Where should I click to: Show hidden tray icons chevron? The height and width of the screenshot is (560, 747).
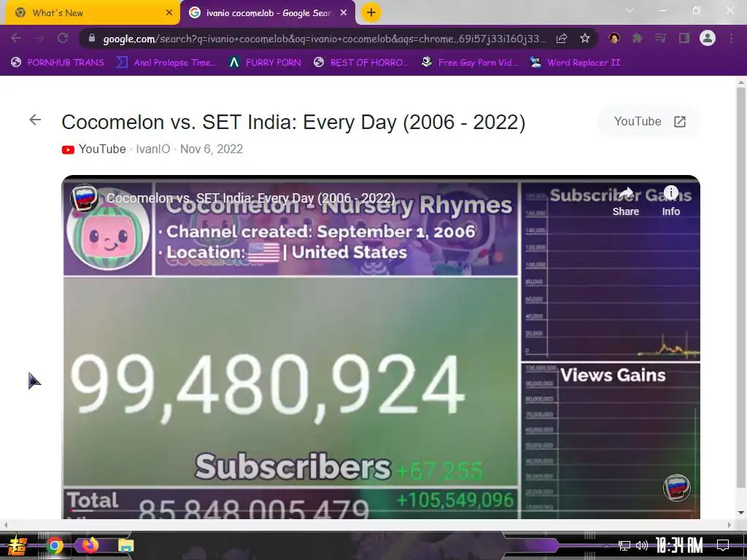click(606, 545)
